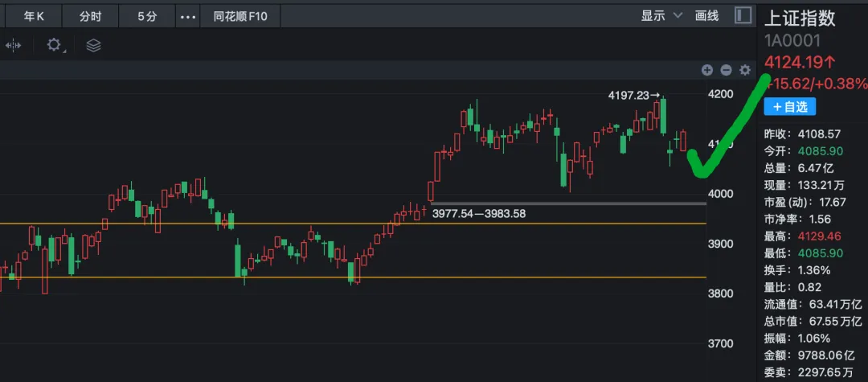Open the 画线 drawing tools
Image resolution: width=868 pixels, height=382 pixels.
706,15
